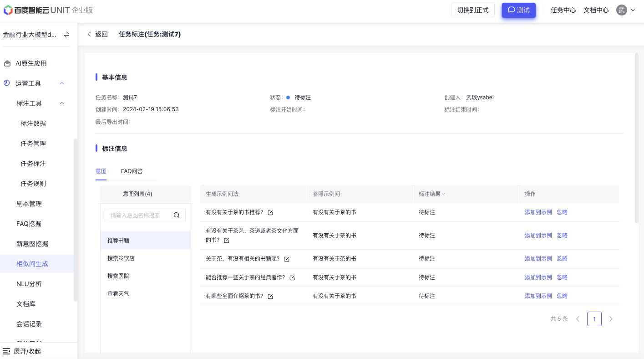Click the AI原生应用 briefcase icon
Image resolution: width=644 pixels, height=359 pixels.
[7, 63]
